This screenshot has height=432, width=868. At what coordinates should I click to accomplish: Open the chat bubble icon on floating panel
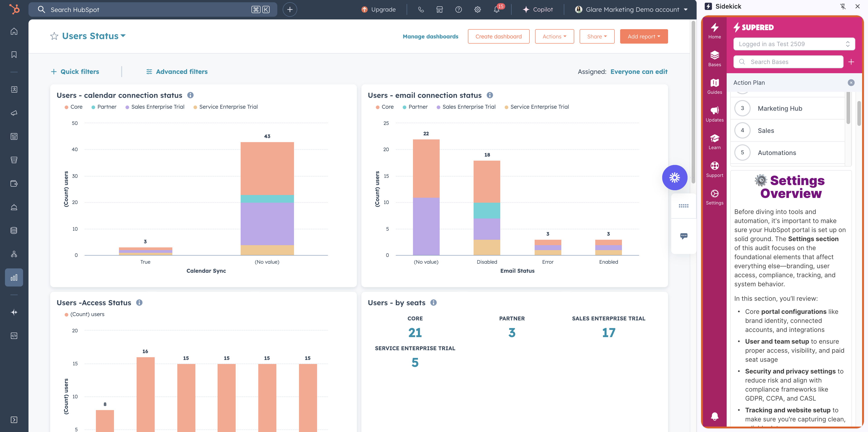coord(684,236)
